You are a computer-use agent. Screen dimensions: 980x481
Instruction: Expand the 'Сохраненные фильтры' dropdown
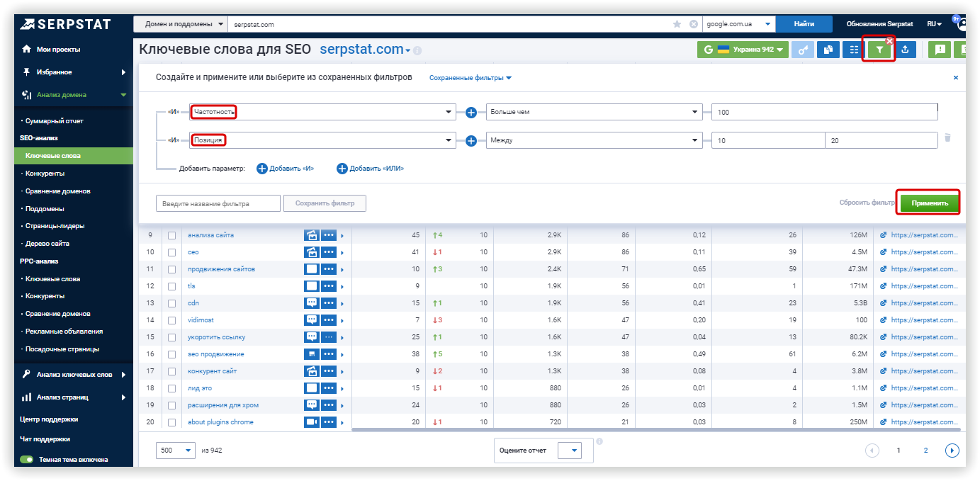[471, 78]
